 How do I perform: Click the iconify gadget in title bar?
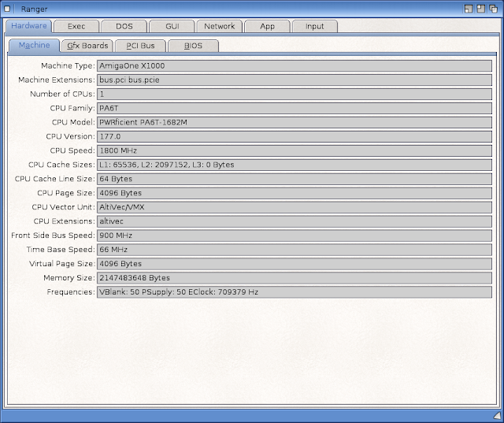(x=469, y=9)
